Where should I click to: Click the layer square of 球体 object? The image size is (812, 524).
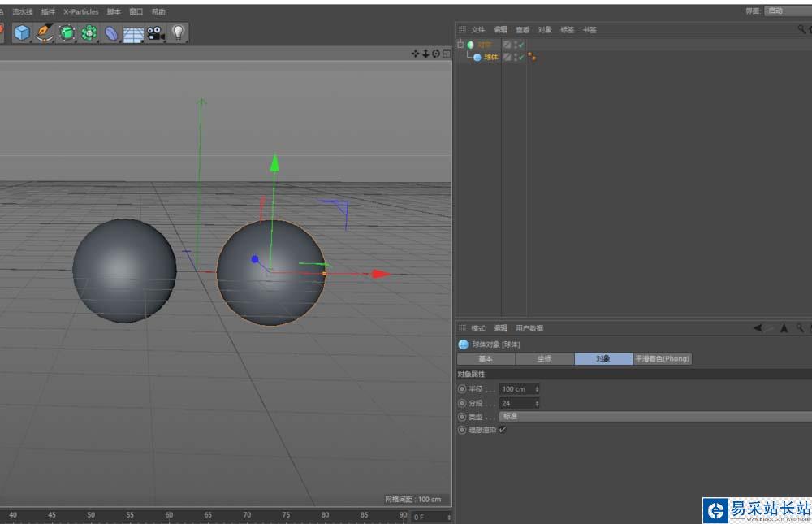(x=507, y=58)
